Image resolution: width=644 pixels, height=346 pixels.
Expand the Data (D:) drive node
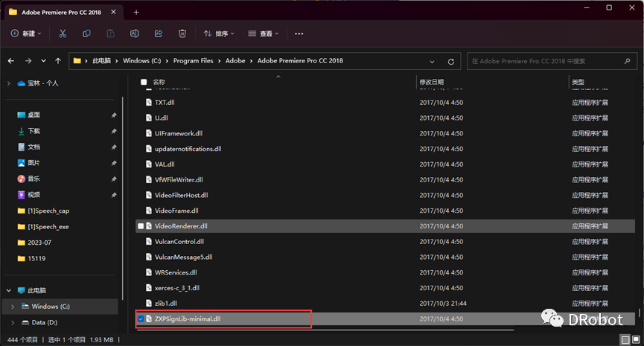pyautogui.click(x=13, y=323)
